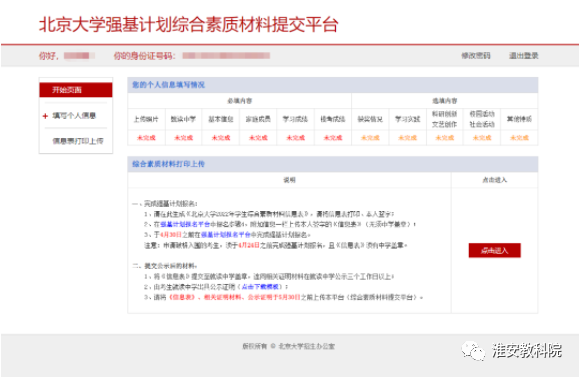
Task: Click the 说明 column header
Action: 289,180
